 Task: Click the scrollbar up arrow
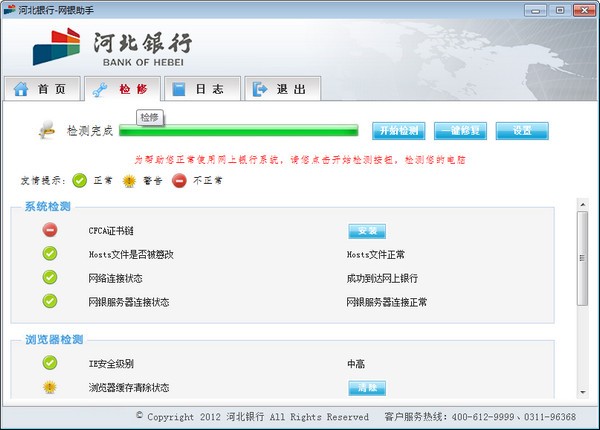click(x=582, y=205)
